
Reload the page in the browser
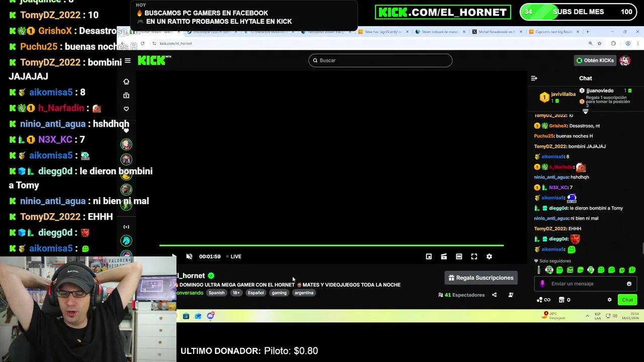tap(142, 44)
